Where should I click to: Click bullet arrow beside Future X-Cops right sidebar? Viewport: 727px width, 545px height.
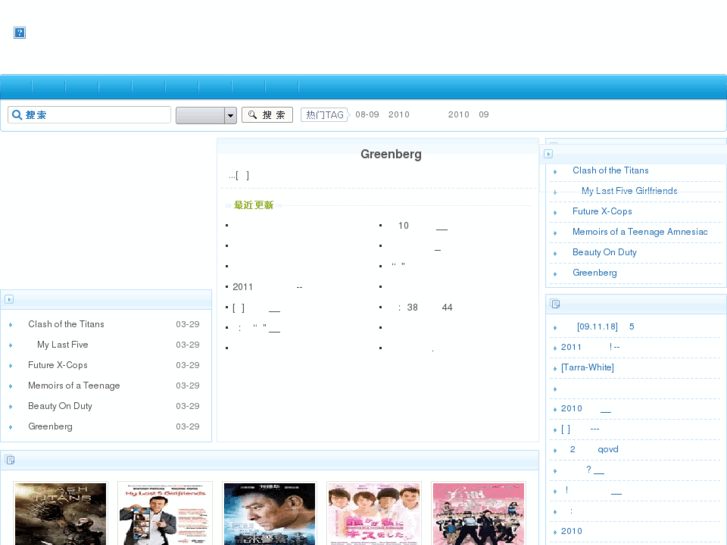point(555,212)
